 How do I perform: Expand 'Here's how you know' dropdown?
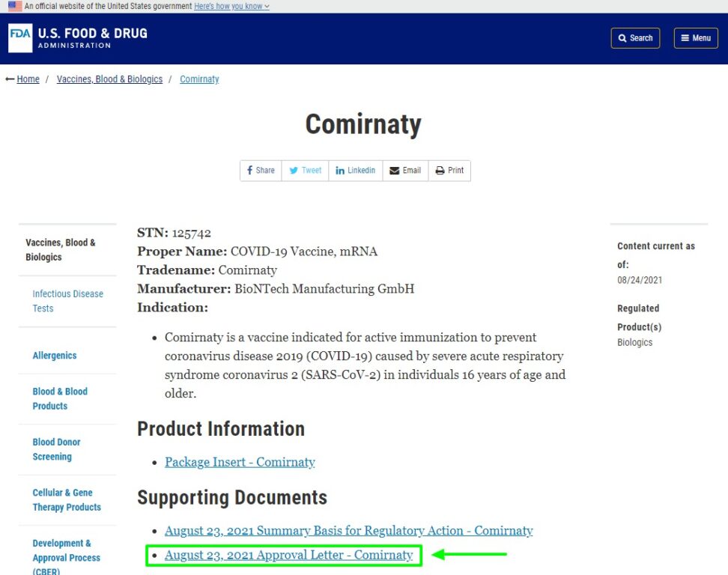pos(231,6)
